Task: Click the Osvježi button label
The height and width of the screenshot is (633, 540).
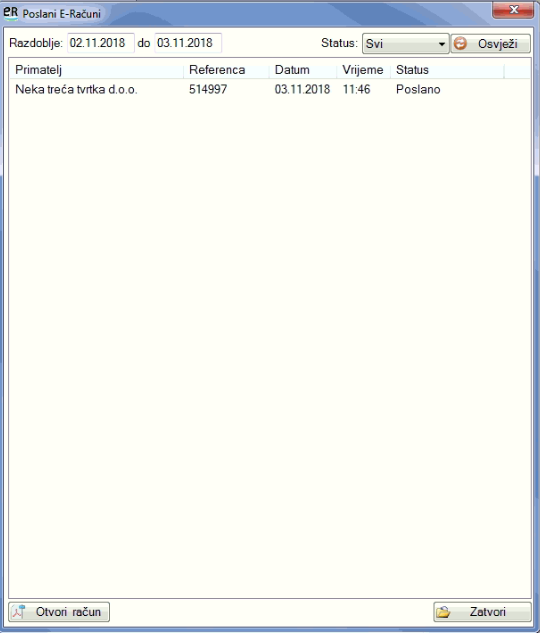Action: (x=498, y=44)
